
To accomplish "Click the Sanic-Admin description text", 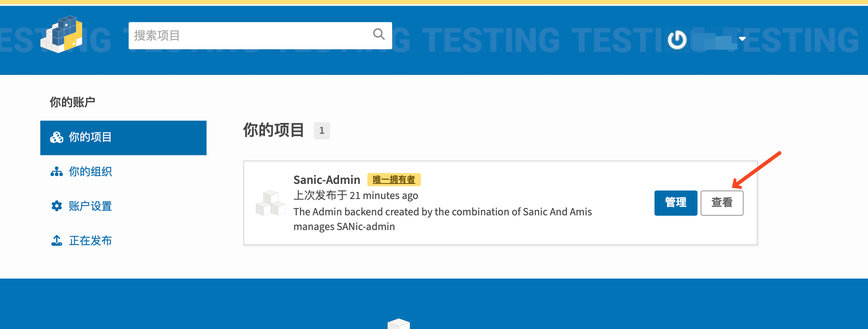I will coord(443,219).
